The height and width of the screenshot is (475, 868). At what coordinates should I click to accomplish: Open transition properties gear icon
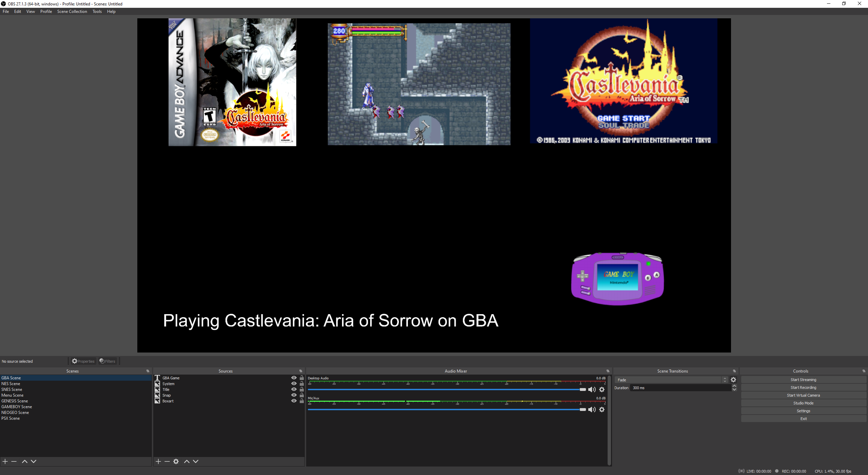733,380
